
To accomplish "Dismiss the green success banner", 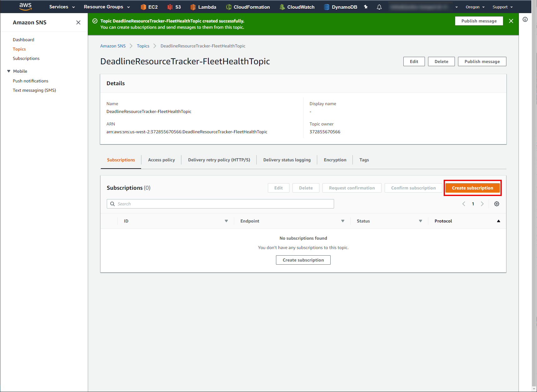I will click(x=511, y=21).
